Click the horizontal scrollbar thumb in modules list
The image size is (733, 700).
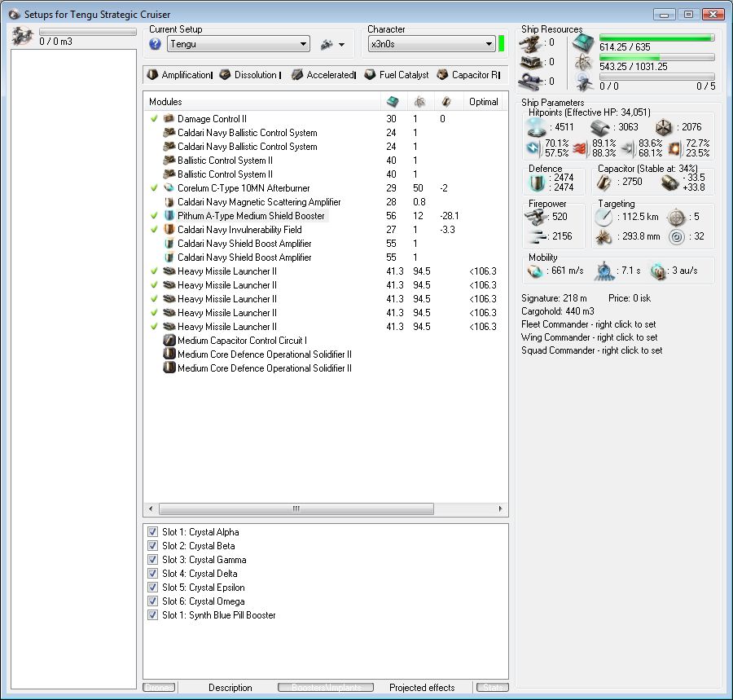tap(296, 508)
